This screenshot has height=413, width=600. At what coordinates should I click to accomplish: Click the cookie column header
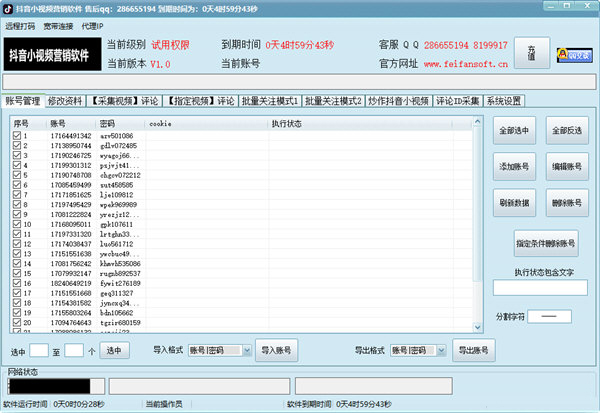point(160,124)
